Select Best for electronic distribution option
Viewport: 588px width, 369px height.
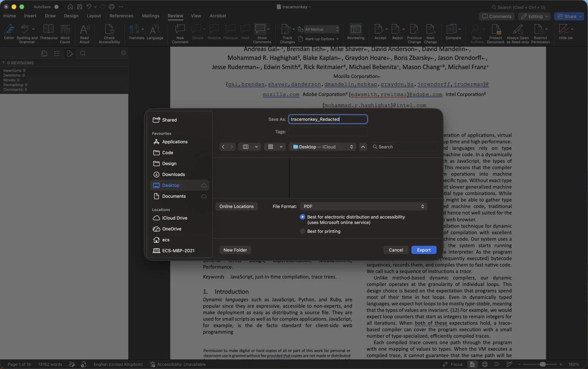click(x=302, y=217)
